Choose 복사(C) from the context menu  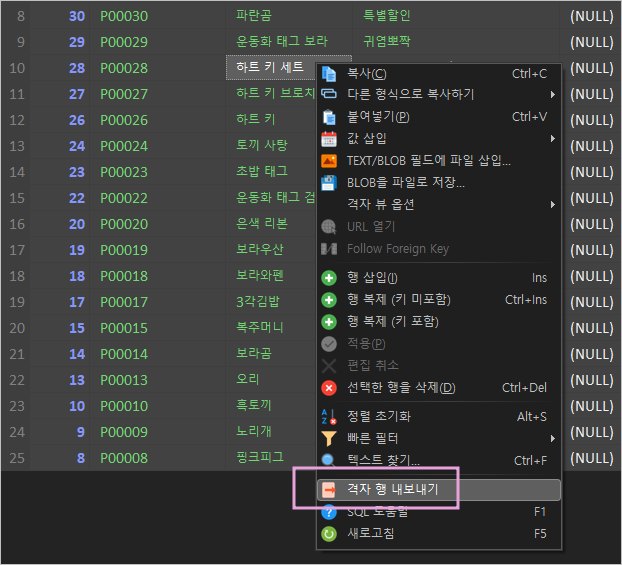tap(439, 74)
